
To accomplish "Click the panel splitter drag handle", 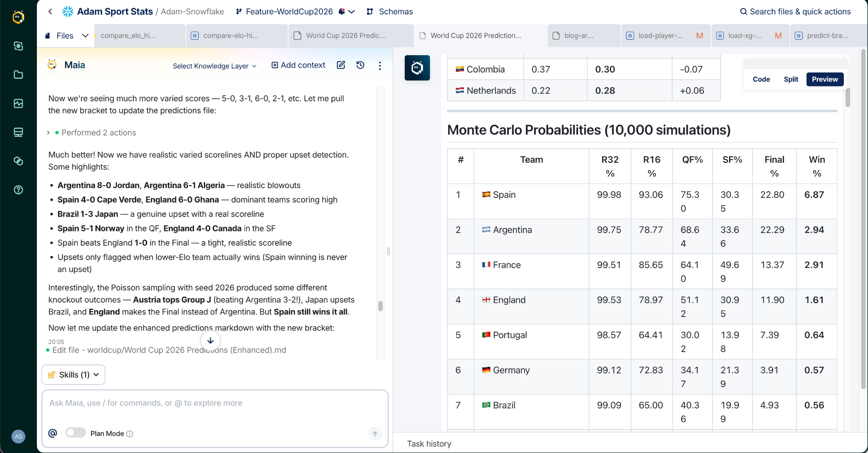I will tap(388, 251).
